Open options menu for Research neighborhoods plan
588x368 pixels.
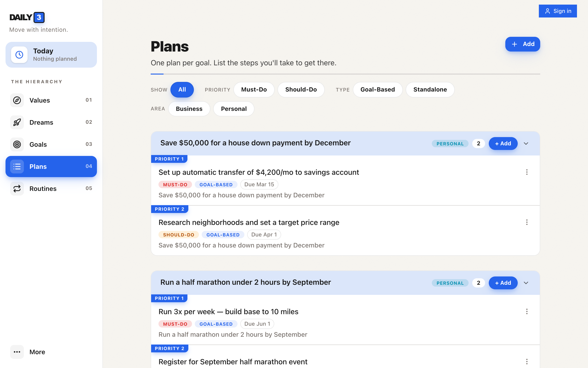coord(527,222)
